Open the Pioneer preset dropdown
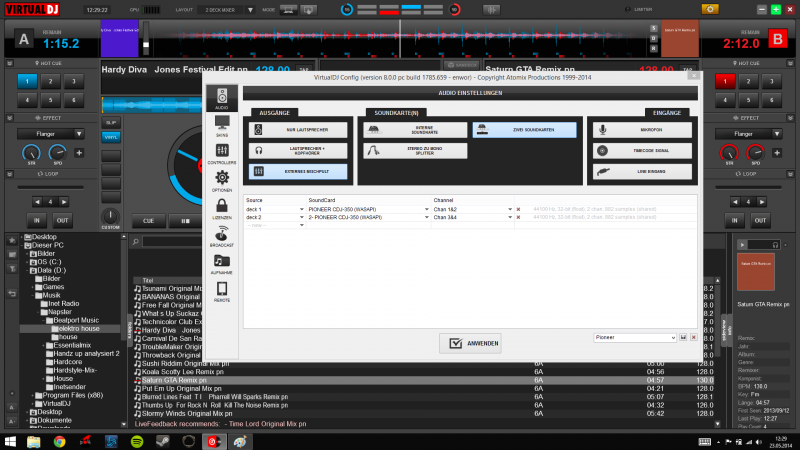 pos(635,337)
